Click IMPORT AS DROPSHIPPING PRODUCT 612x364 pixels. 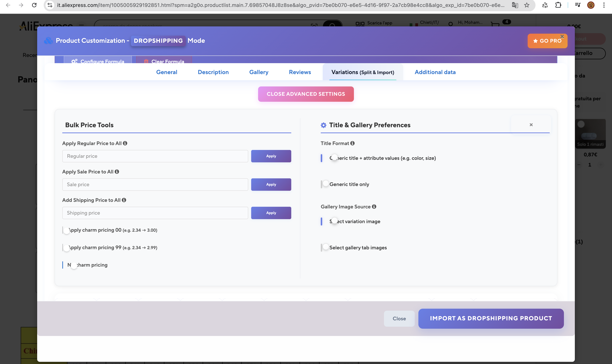491,318
